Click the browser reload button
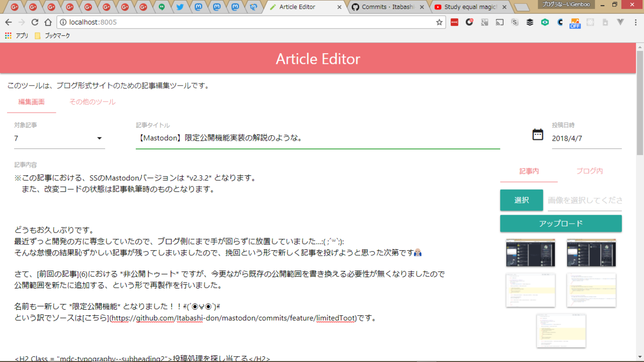 click(35, 22)
